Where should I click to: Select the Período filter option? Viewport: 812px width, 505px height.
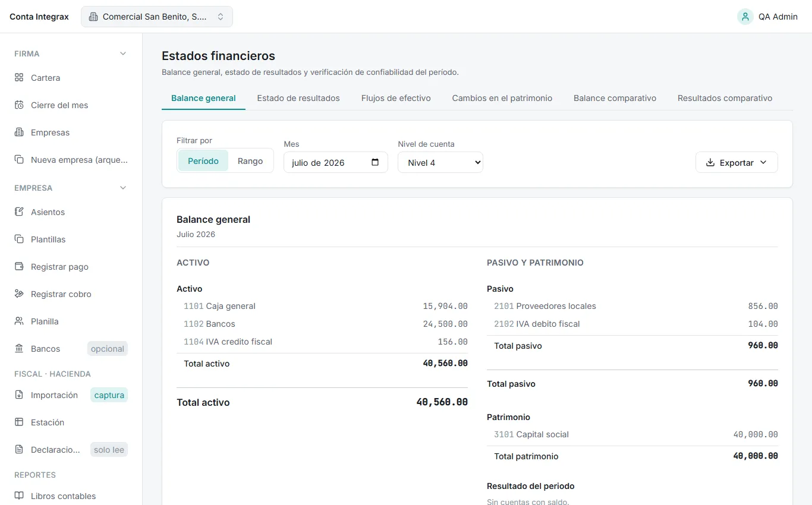(203, 161)
